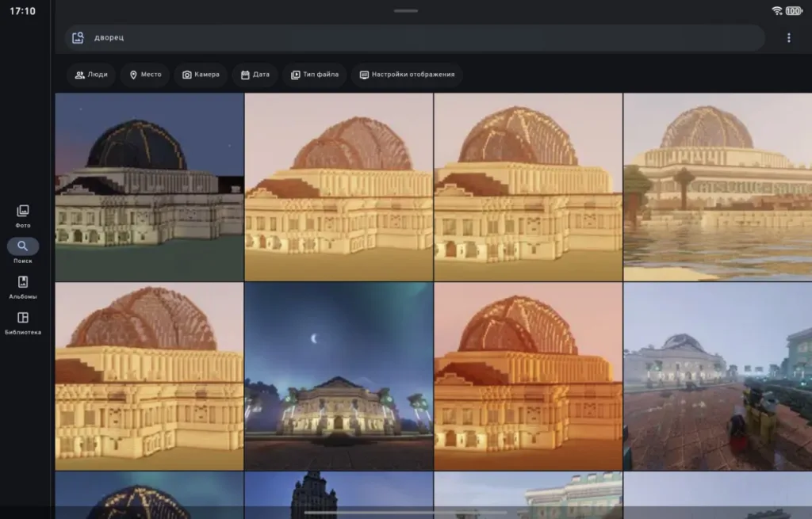
Task: Tap the drag handle at top center
Action: [405, 10]
